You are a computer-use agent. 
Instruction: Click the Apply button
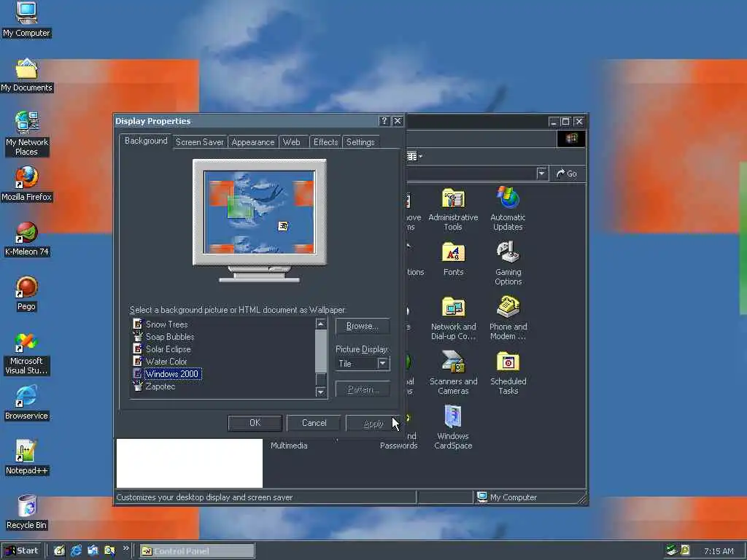point(373,424)
